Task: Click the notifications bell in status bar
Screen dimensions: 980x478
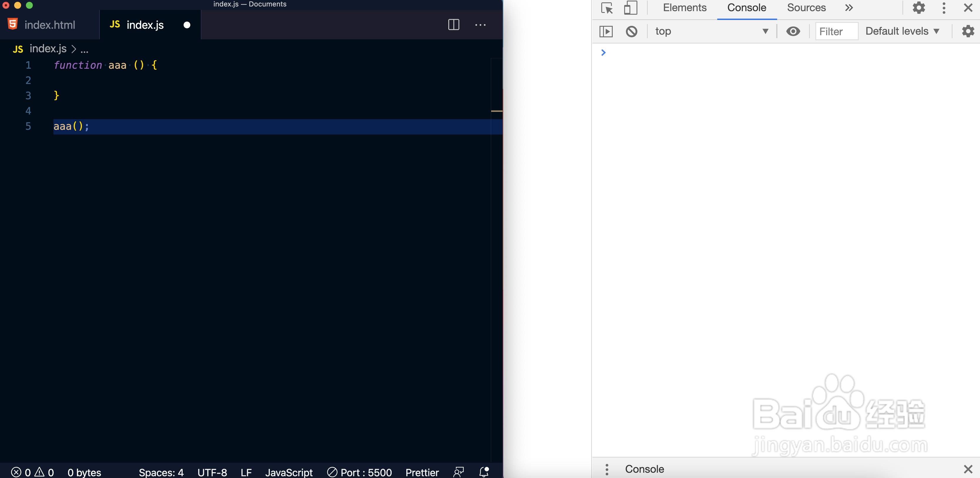Action: [x=484, y=472]
